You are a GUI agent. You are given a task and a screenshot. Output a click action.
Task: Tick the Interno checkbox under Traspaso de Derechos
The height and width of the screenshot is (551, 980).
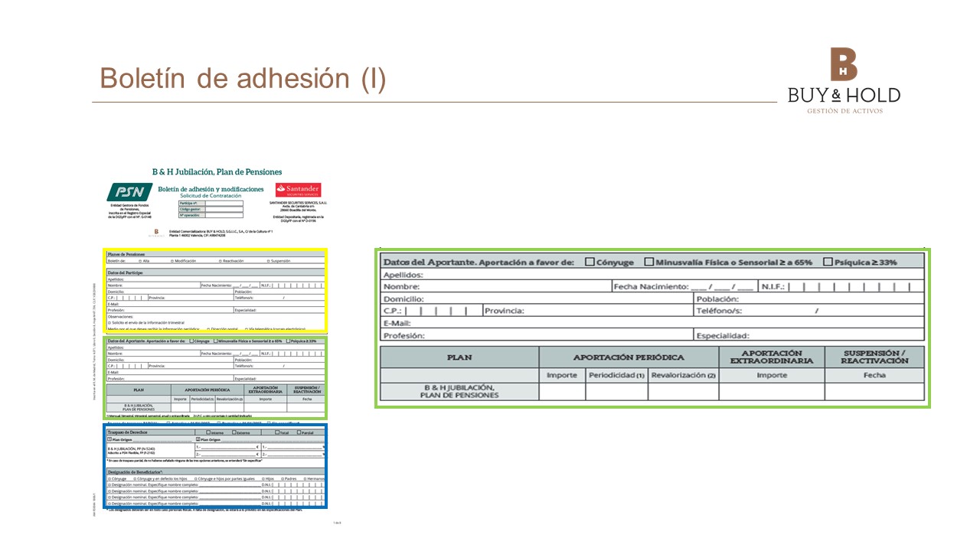[208, 432]
